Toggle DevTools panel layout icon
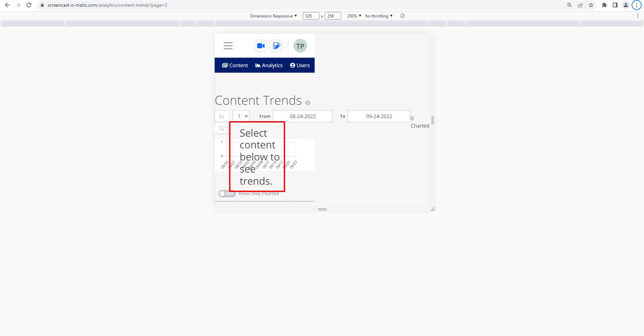 pyautogui.click(x=615, y=5)
